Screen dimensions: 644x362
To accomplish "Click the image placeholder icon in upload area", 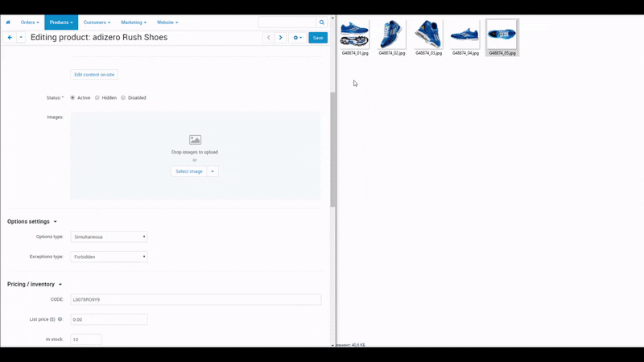I will [195, 140].
